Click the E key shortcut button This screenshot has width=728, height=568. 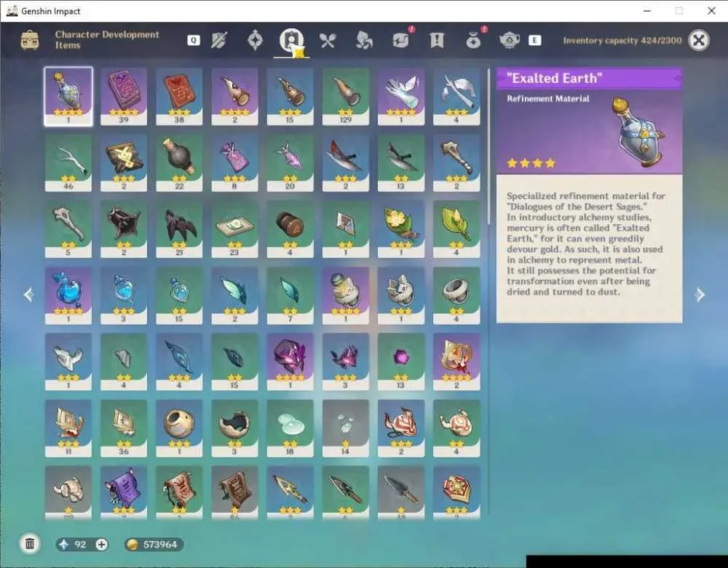[x=535, y=40]
